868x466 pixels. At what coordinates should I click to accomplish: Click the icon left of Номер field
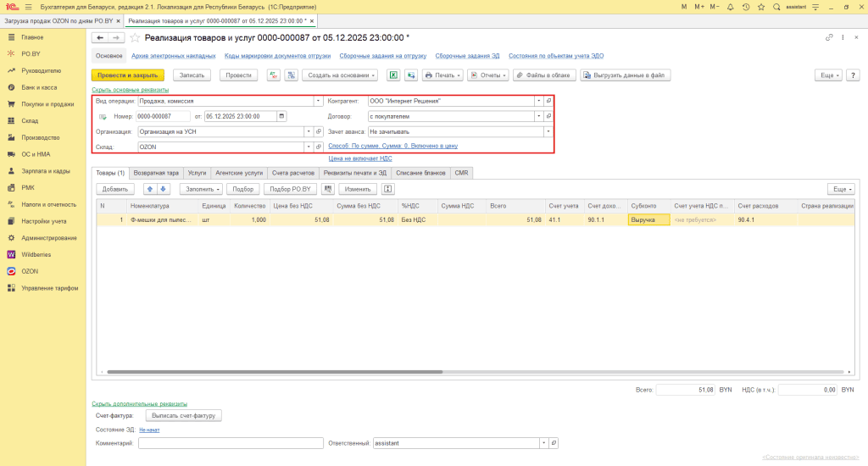click(x=103, y=117)
